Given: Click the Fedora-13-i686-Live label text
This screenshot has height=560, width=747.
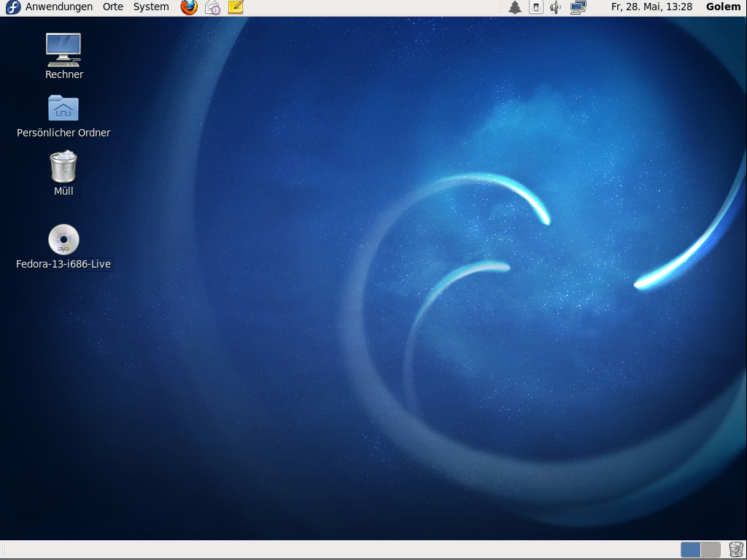Looking at the screenshot, I should 63,264.
